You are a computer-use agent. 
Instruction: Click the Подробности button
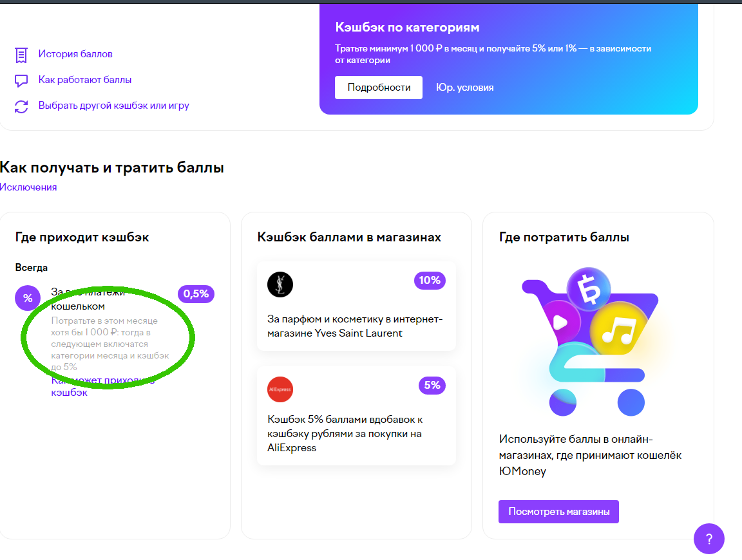coord(379,88)
